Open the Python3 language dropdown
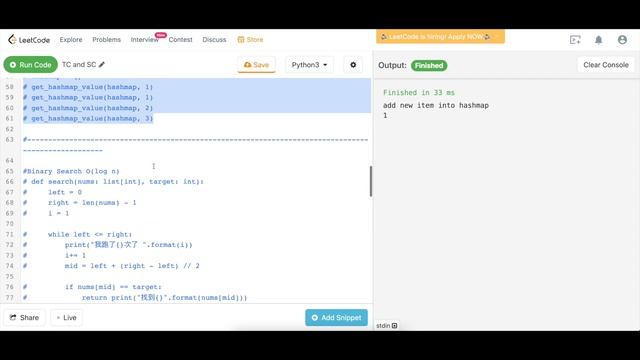Screen dimensions: 640x360 click(309, 65)
